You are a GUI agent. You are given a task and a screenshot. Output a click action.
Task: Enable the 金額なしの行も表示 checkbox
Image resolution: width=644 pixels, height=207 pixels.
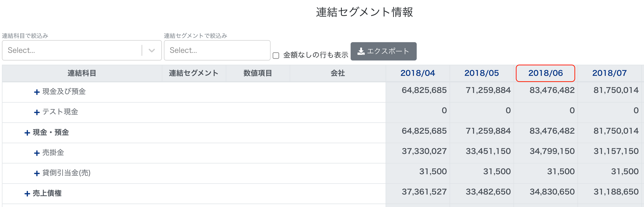pos(276,55)
